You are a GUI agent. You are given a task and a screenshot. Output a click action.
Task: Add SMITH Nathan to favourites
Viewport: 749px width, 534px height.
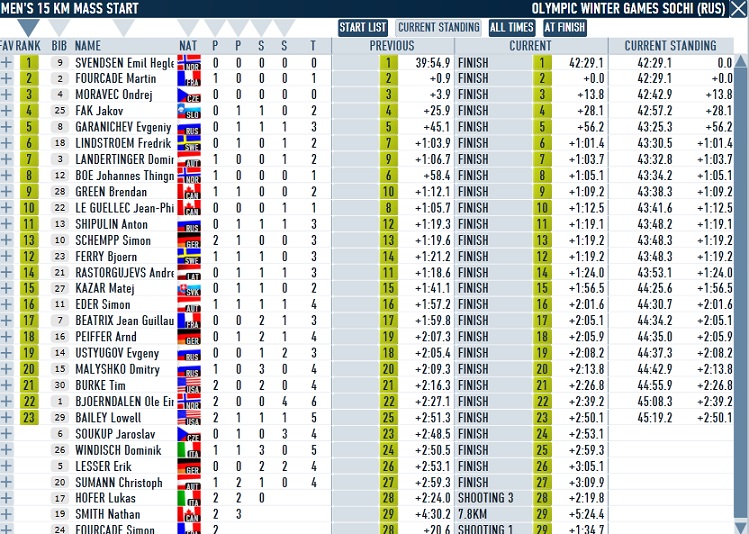6,514
